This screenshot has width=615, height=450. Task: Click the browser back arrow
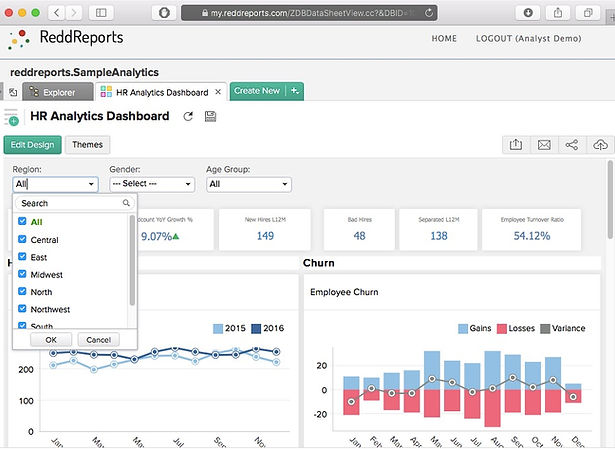click(x=56, y=13)
